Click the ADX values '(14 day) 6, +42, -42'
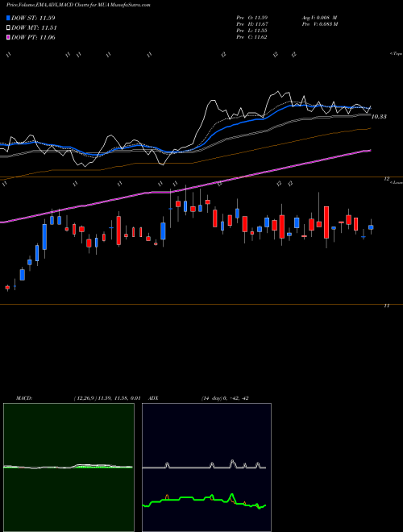The image size is (403, 532). click(x=225, y=398)
